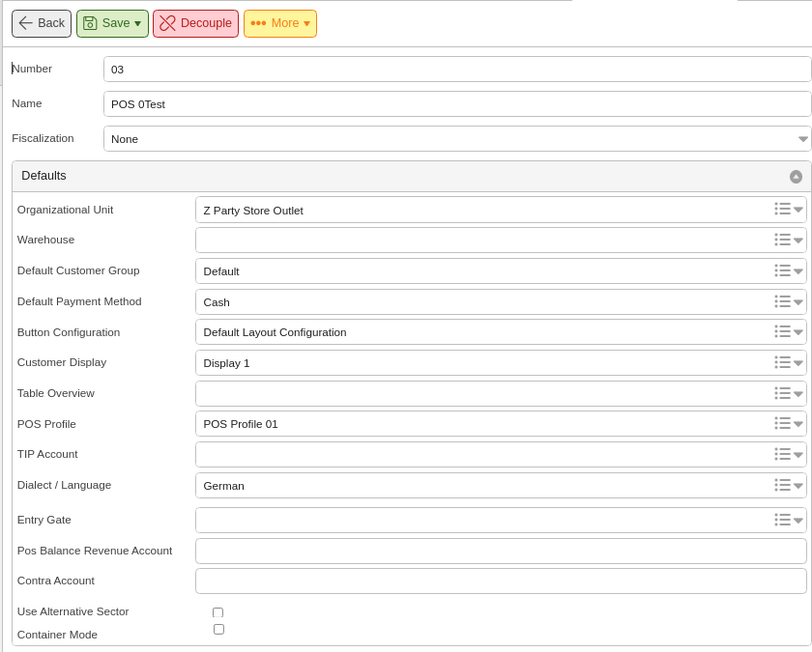Click the Decouple button
Viewport: 812px width, 652px height.
tap(195, 23)
